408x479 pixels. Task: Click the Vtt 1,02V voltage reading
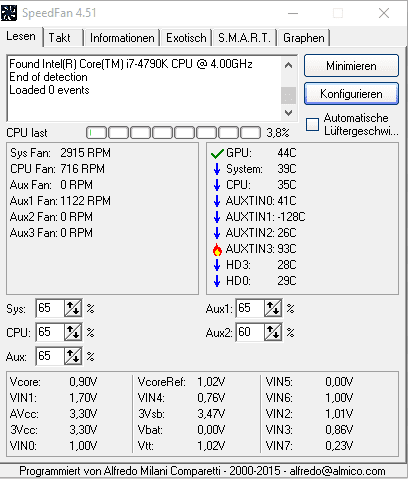pyautogui.click(x=181, y=446)
